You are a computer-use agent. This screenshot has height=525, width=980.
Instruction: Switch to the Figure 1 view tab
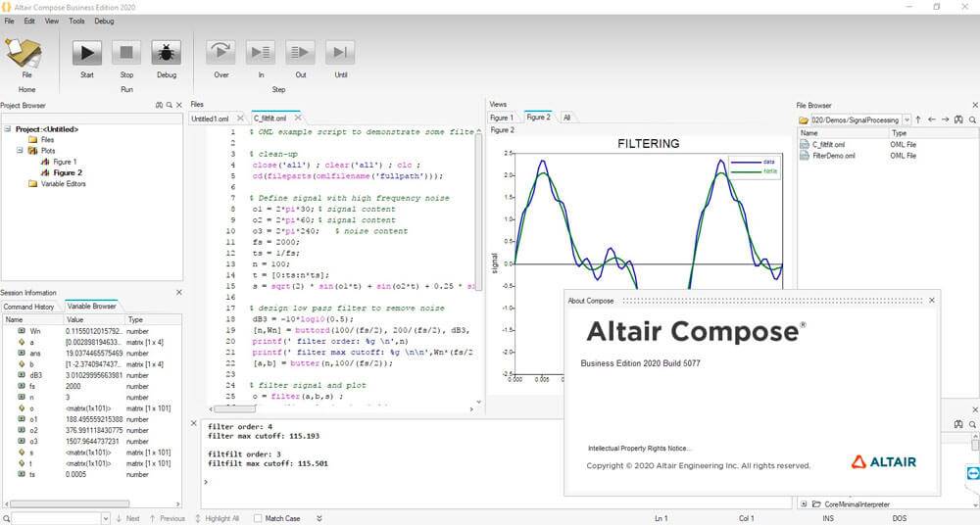coord(502,118)
